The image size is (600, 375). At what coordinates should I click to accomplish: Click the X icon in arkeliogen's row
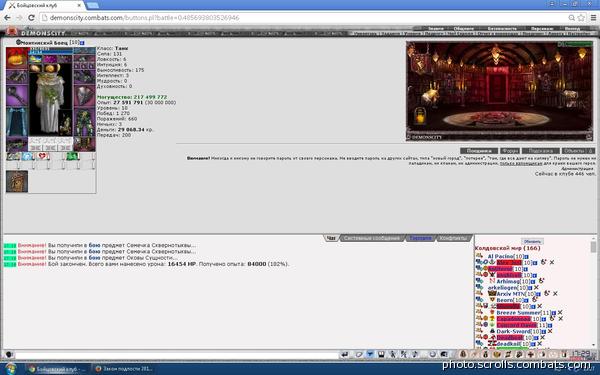coord(536,287)
